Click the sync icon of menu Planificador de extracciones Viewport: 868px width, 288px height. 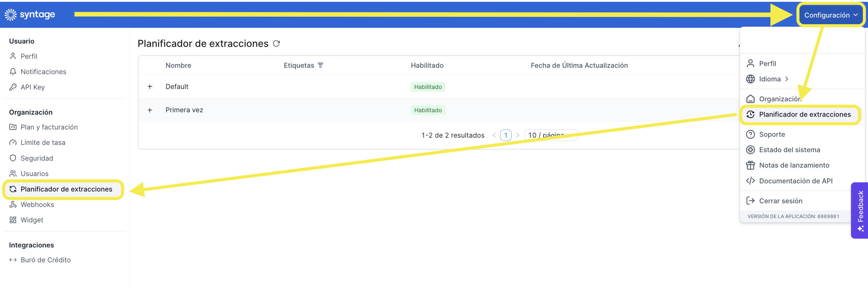click(751, 114)
